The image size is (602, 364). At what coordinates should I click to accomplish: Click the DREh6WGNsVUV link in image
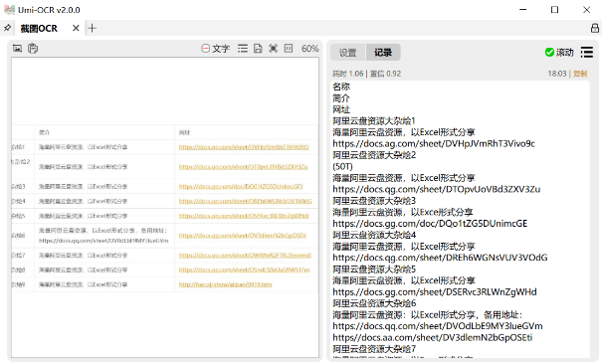tap(246, 201)
